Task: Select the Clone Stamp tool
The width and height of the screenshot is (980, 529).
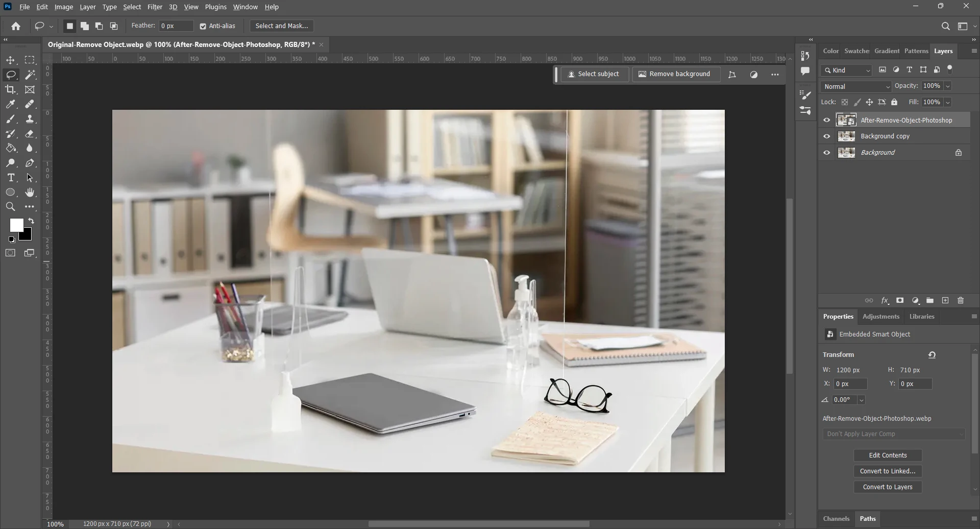Action: (30, 119)
